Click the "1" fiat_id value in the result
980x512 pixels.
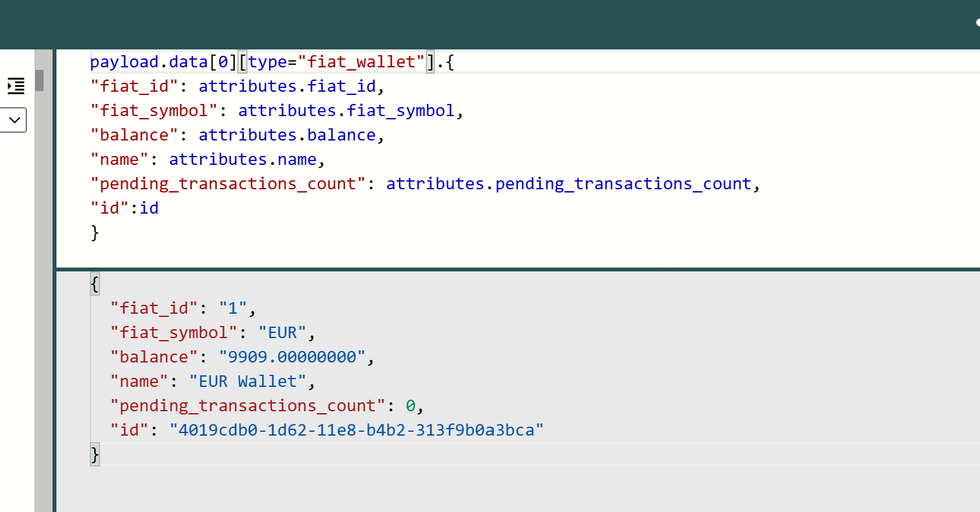(x=233, y=308)
